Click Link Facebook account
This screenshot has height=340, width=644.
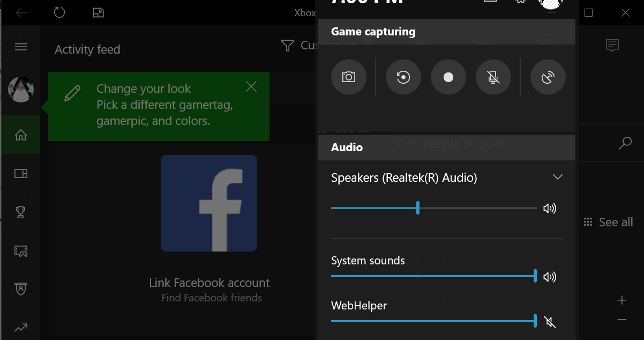[x=209, y=283]
